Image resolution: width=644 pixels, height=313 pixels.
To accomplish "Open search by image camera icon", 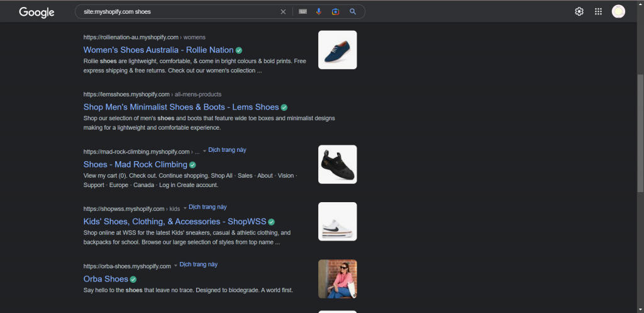I will pos(336,12).
